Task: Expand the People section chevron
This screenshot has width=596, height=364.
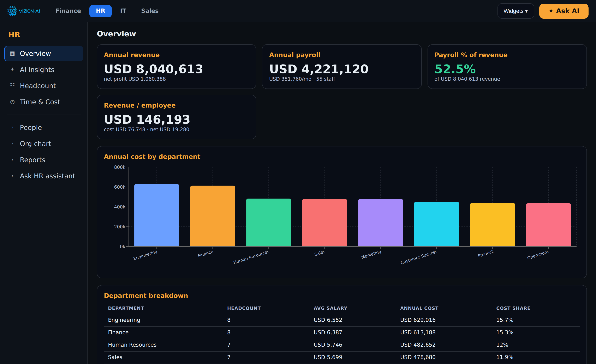Action: [12, 127]
